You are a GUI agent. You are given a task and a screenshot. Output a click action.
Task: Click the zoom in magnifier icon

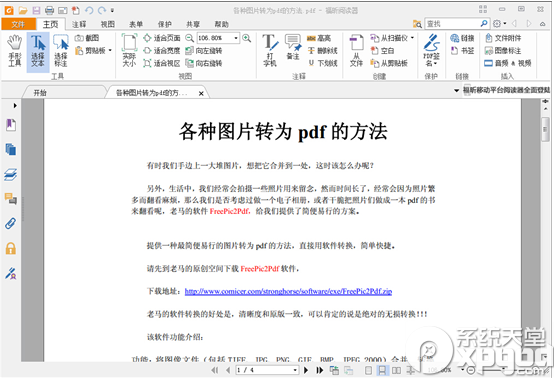[x=247, y=38]
